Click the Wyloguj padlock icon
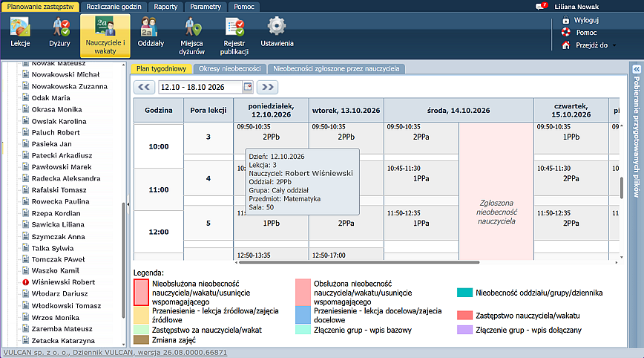The width and height of the screenshot is (644, 358). pyautogui.click(x=565, y=20)
